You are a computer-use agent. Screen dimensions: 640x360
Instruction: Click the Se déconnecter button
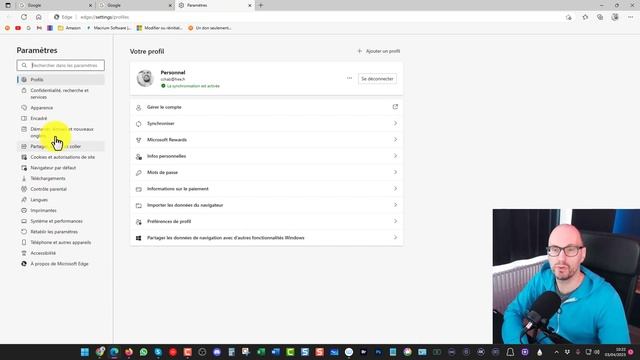click(x=377, y=79)
